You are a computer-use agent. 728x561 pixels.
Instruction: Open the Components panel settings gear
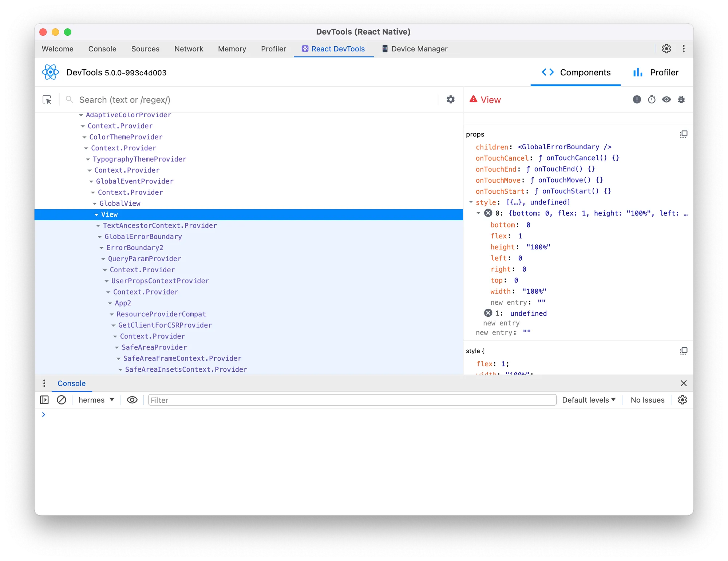click(450, 99)
